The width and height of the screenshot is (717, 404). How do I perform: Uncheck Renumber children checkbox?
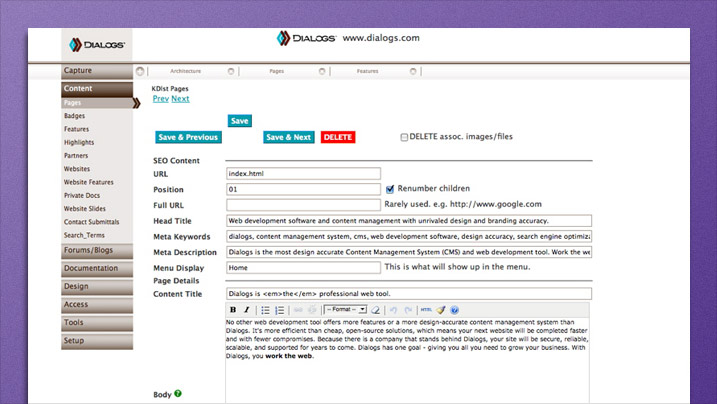pyautogui.click(x=390, y=189)
